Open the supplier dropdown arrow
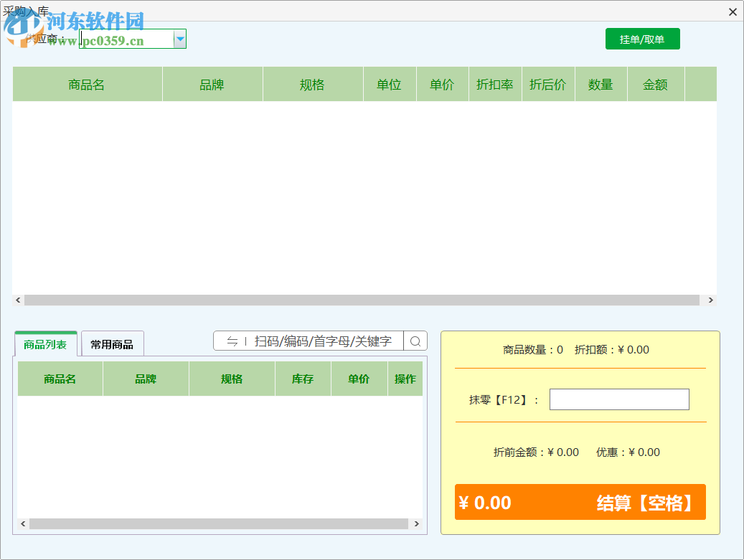744x560 pixels. 180,39
